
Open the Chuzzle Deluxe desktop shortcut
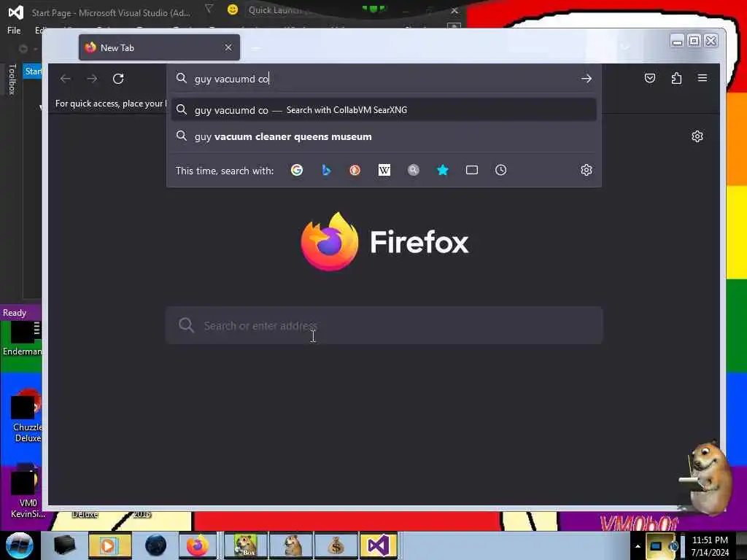coord(27,416)
